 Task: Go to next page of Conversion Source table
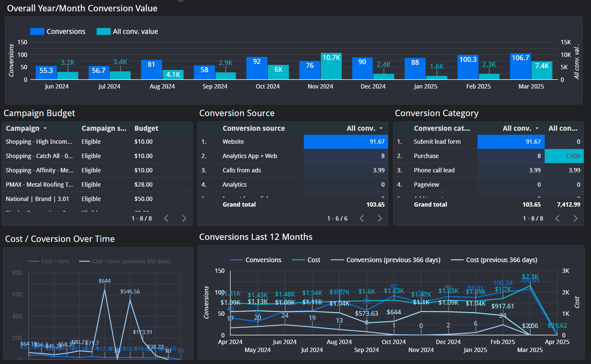tap(380, 218)
